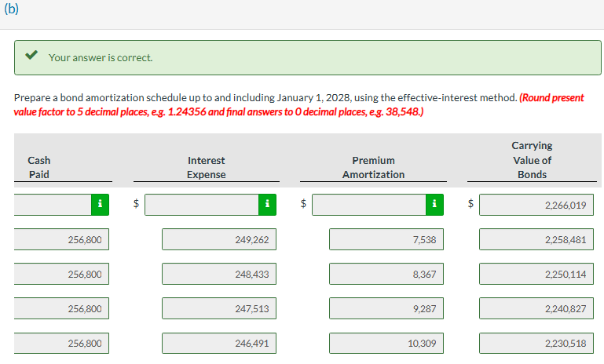The height and width of the screenshot is (364, 604).
Task: Click the 'Carrying Value of Bonds' column header
Action: pos(532,160)
